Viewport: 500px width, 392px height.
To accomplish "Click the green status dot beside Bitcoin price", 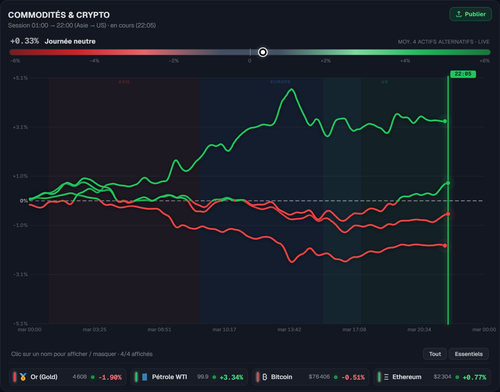I will (x=336, y=377).
